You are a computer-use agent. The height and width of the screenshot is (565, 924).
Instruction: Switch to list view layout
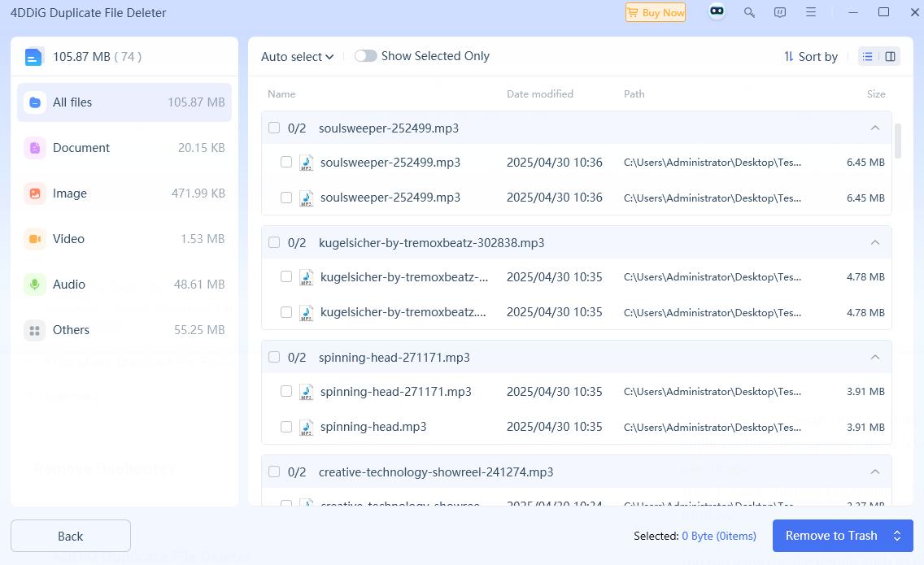[x=867, y=56]
